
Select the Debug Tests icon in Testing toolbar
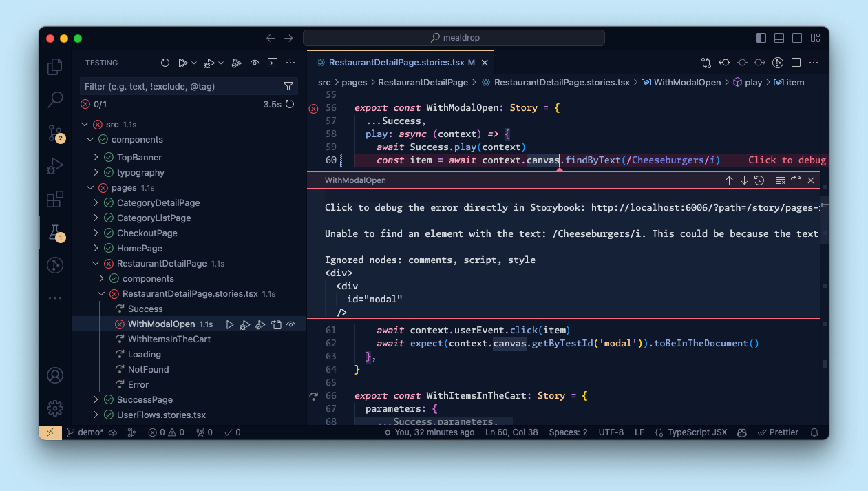pos(210,63)
